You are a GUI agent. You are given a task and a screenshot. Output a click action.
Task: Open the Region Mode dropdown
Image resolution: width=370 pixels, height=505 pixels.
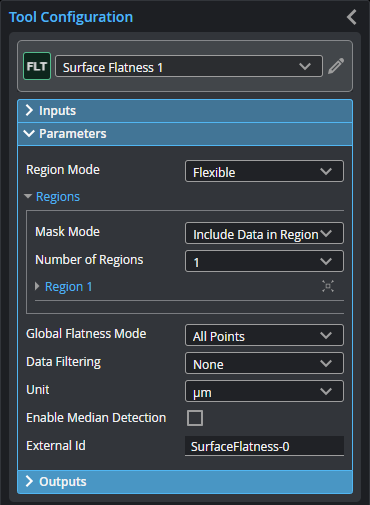pyautogui.click(x=264, y=171)
